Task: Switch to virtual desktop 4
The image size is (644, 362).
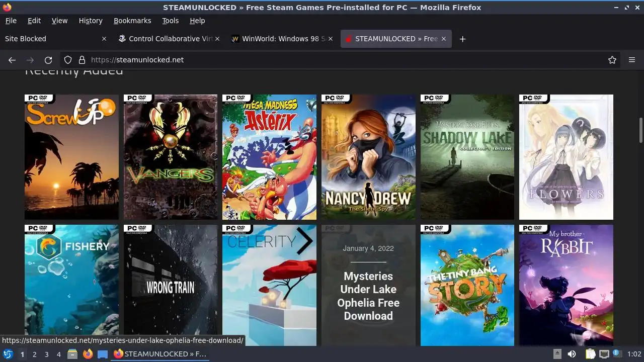Action: pyautogui.click(x=58, y=354)
